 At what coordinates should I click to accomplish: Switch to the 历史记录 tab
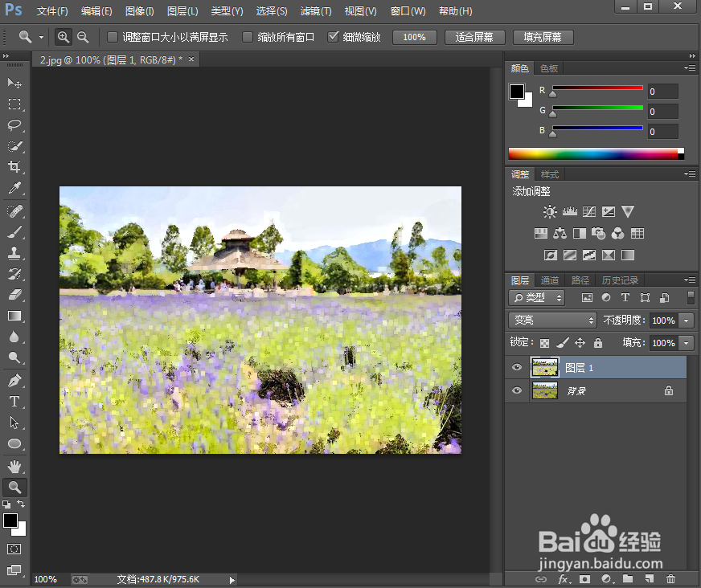[620, 280]
